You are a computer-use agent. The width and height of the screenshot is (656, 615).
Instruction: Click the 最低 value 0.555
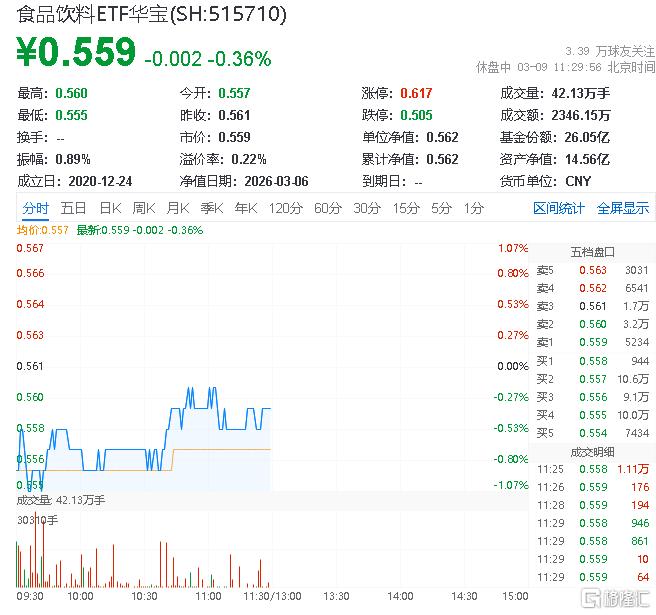tap(72, 115)
